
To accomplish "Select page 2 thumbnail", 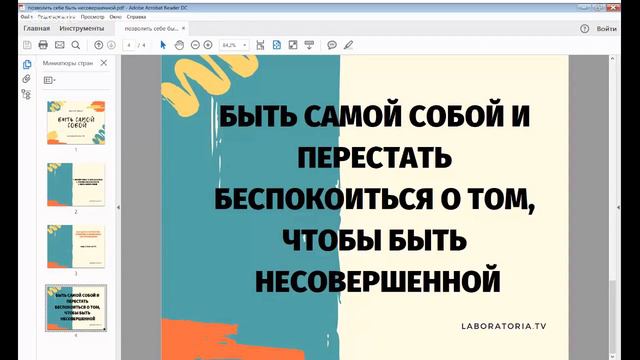I will (76, 184).
